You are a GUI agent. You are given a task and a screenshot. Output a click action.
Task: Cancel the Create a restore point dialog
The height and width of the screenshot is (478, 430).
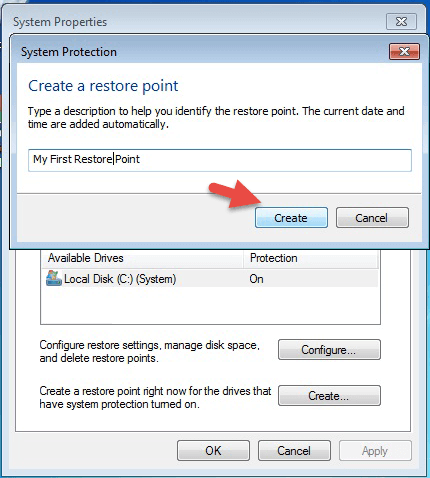pyautogui.click(x=372, y=218)
